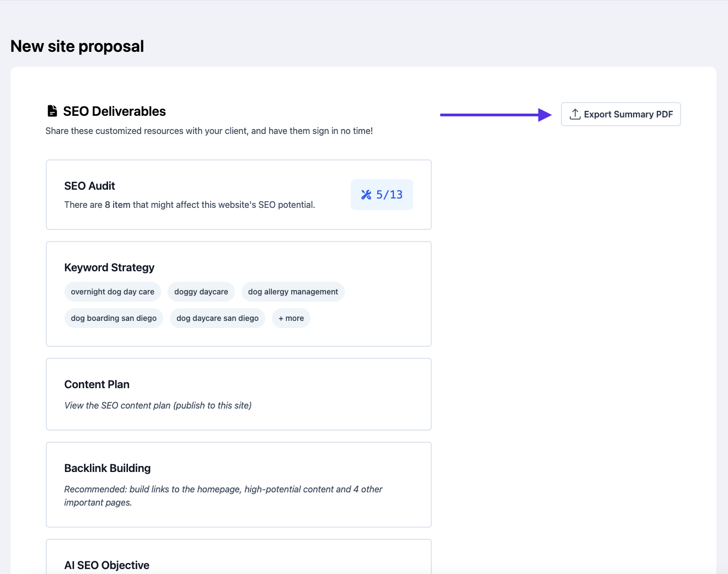Open the Keyword Strategy heading

coord(109,267)
